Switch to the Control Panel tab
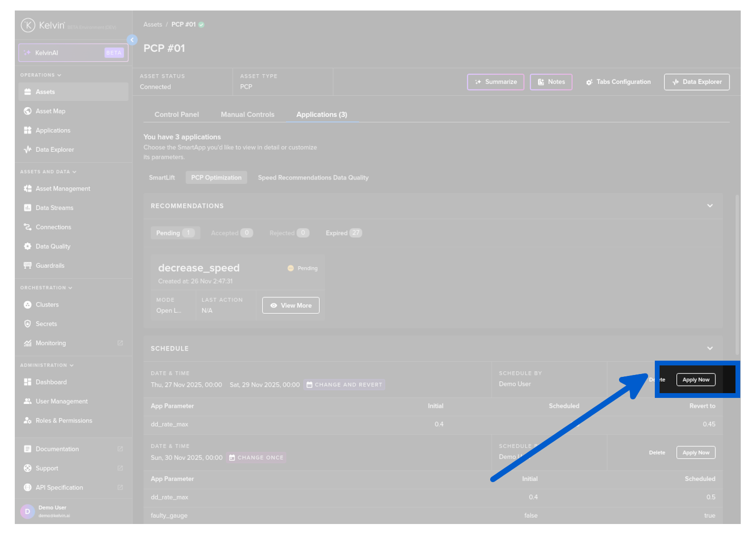 [x=177, y=115]
